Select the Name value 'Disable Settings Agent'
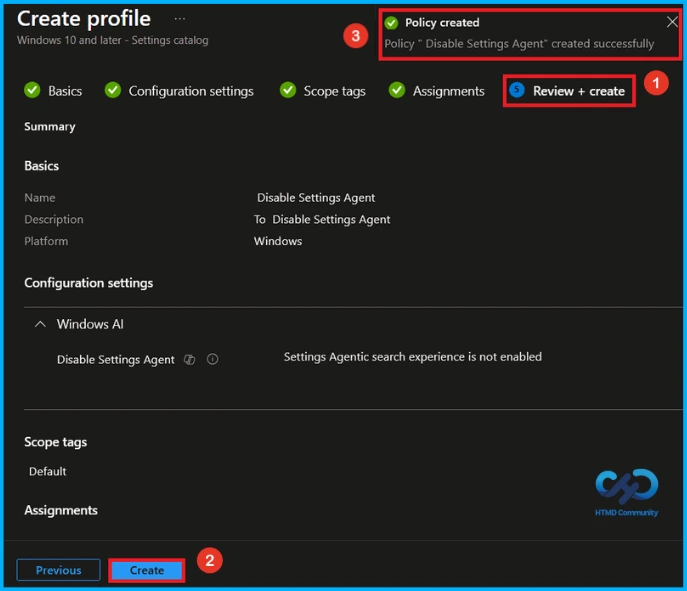 tap(316, 198)
